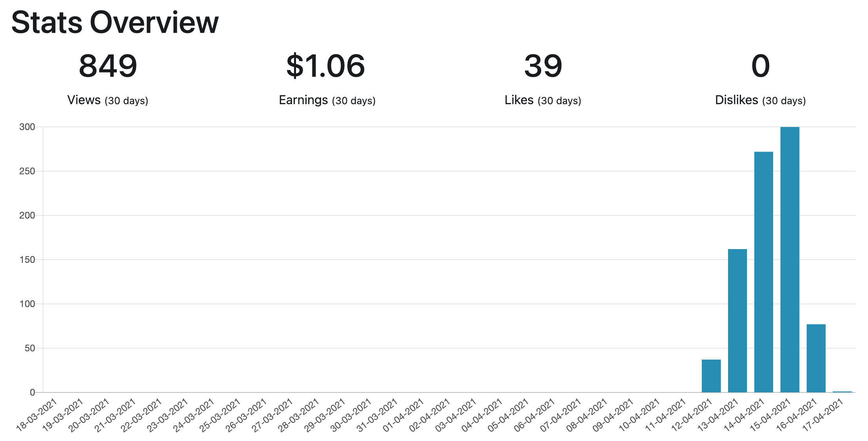Screen dimensions: 868x441
Task: Click the 15-04-2021 tallest bar
Action: (790, 259)
